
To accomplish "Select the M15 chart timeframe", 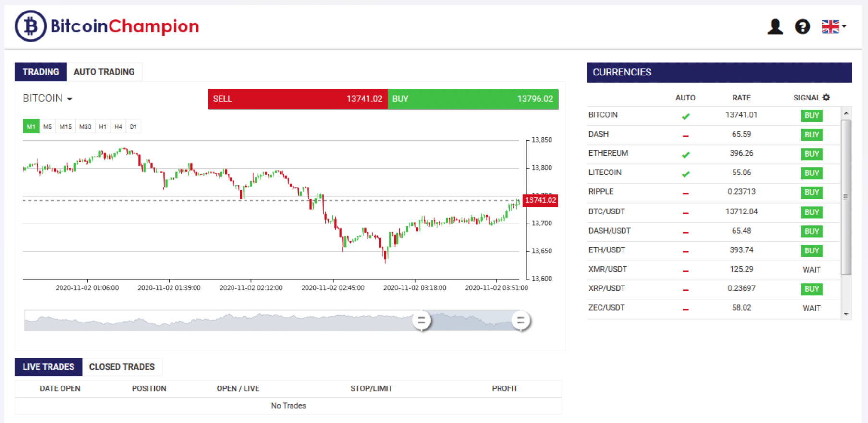I will click(x=66, y=126).
